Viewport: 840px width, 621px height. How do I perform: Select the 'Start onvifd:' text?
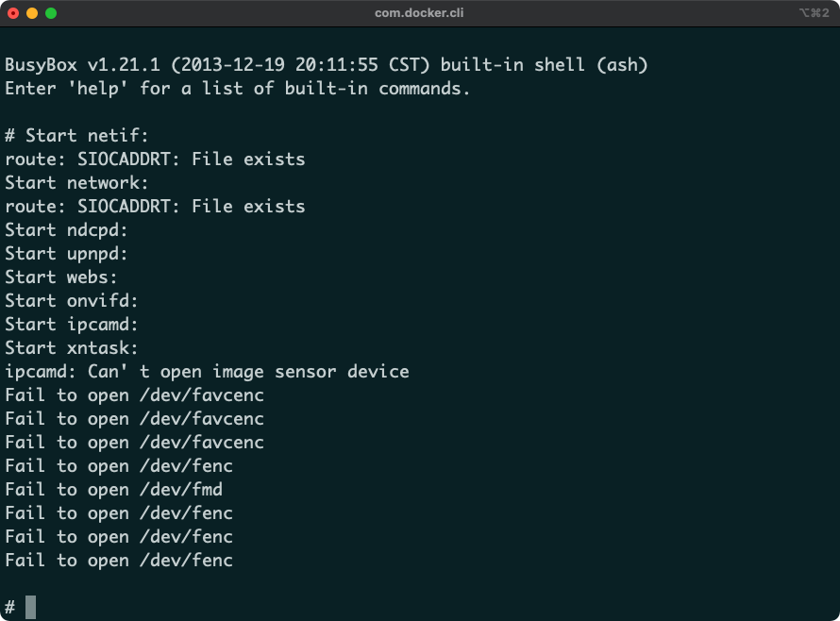(x=71, y=300)
